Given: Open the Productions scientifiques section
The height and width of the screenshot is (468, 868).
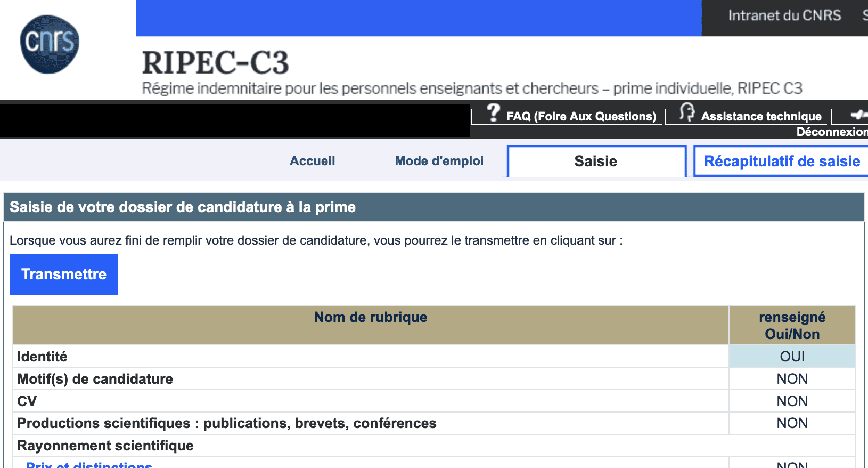Looking at the screenshot, I should pos(226,423).
